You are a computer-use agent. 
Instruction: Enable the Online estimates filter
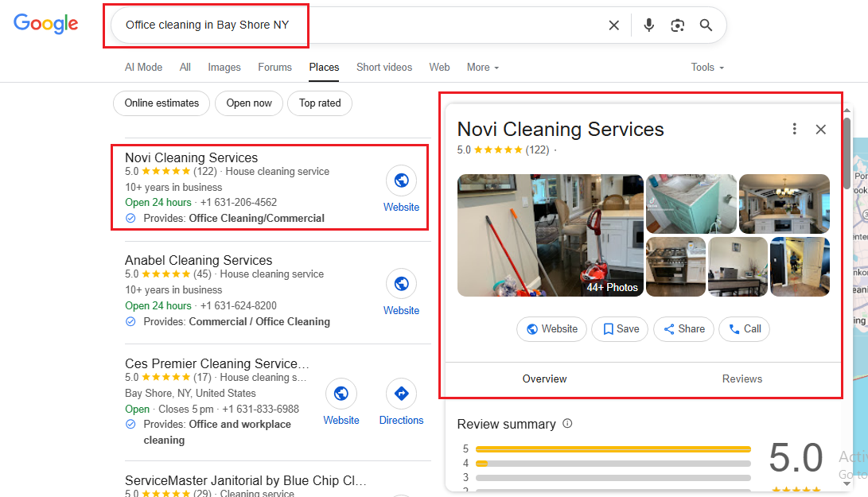[x=162, y=103]
